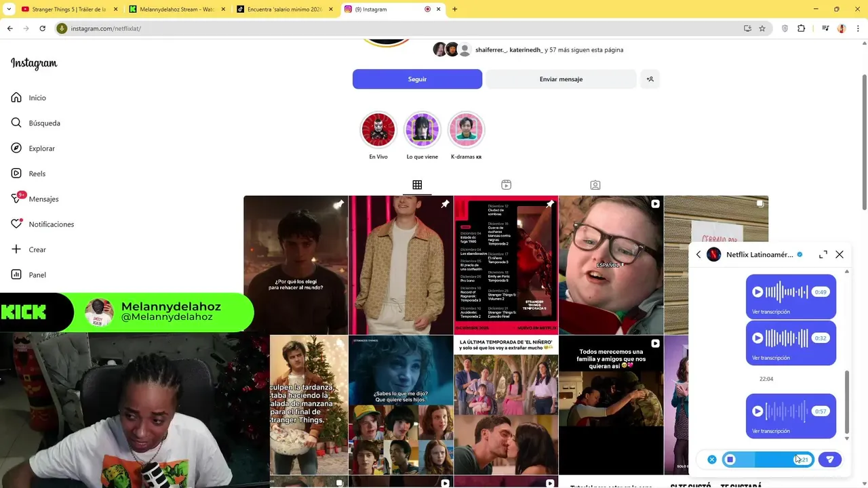Open the Panel chart icon
Viewport: 868px width, 488px height.
point(16,274)
